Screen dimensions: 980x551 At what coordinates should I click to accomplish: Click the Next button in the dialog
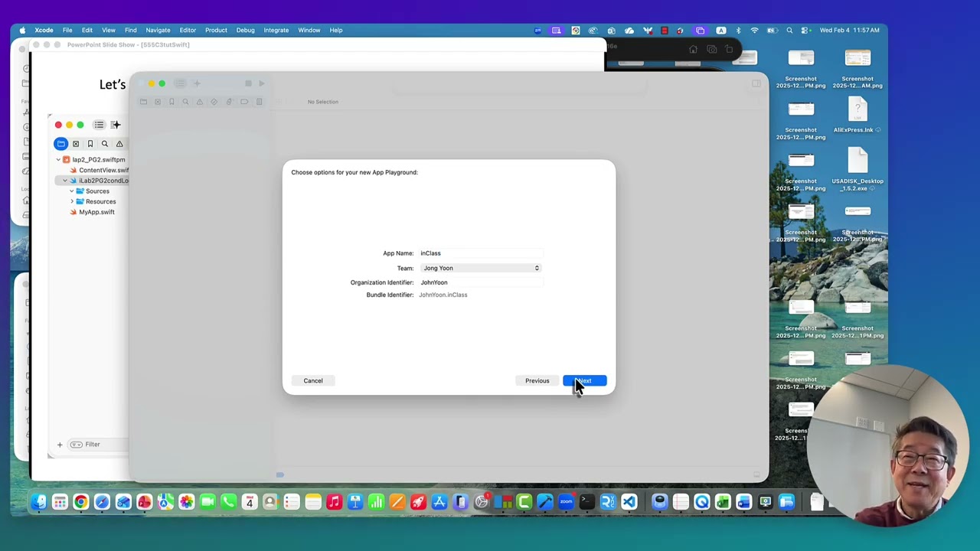[x=585, y=380]
